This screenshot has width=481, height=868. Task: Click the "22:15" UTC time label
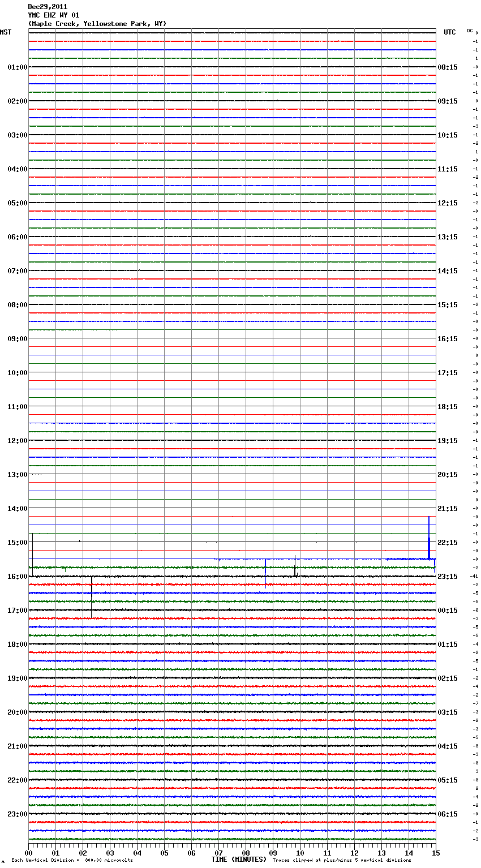coord(448,543)
